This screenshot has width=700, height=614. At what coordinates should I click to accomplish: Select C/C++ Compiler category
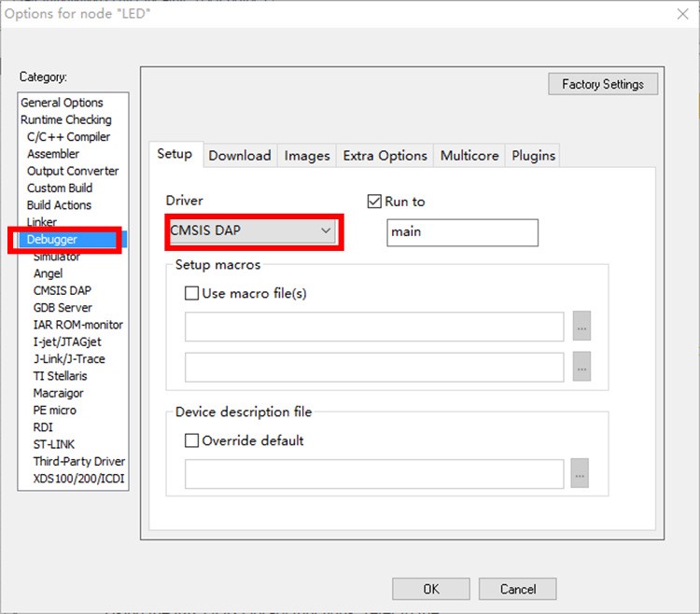point(68,137)
